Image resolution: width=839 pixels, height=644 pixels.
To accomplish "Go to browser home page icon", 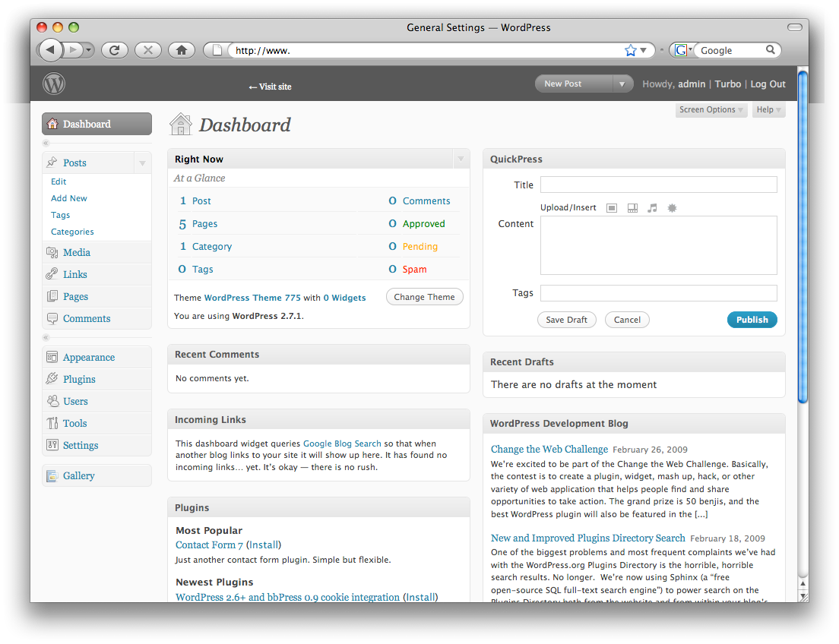I will coord(181,50).
